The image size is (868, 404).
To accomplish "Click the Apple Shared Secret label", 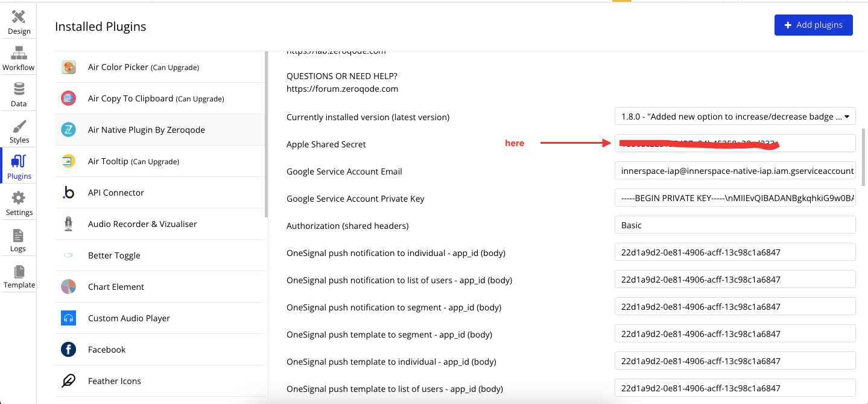I will point(326,144).
